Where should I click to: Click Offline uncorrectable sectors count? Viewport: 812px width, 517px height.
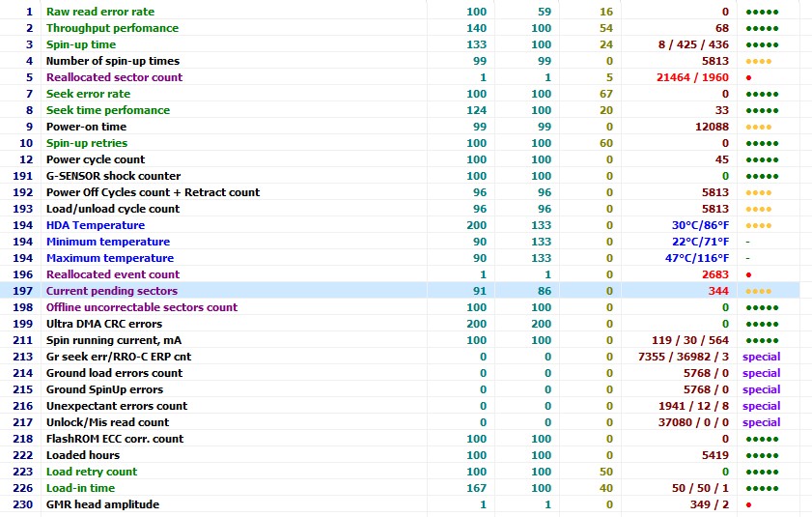tap(142, 307)
